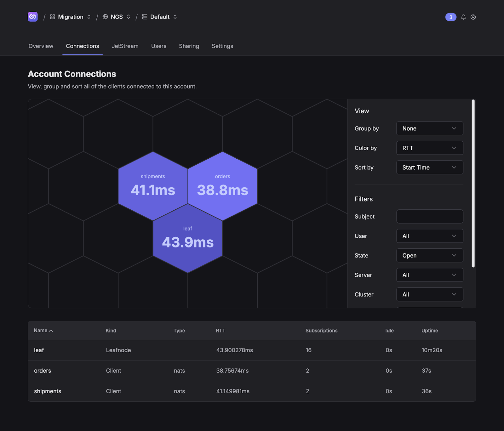Click the grid icon beside Migration
504x431 pixels.
coord(52,17)
